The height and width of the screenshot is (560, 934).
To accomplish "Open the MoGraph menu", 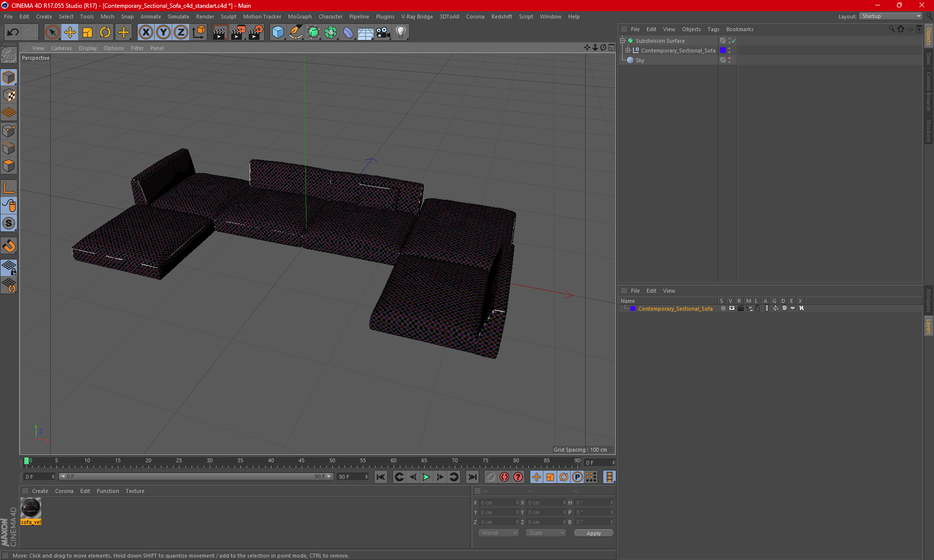I will coord(299,17).
